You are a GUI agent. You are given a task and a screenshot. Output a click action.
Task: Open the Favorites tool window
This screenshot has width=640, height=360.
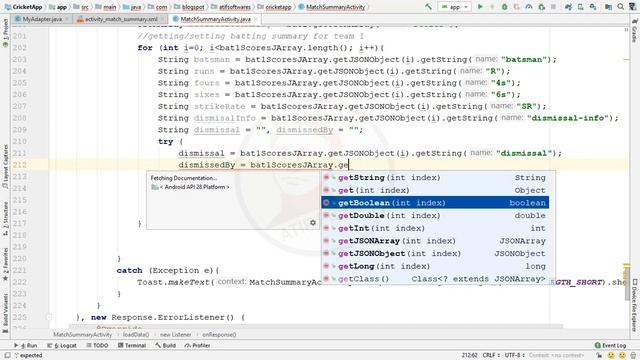pos(5,264)
